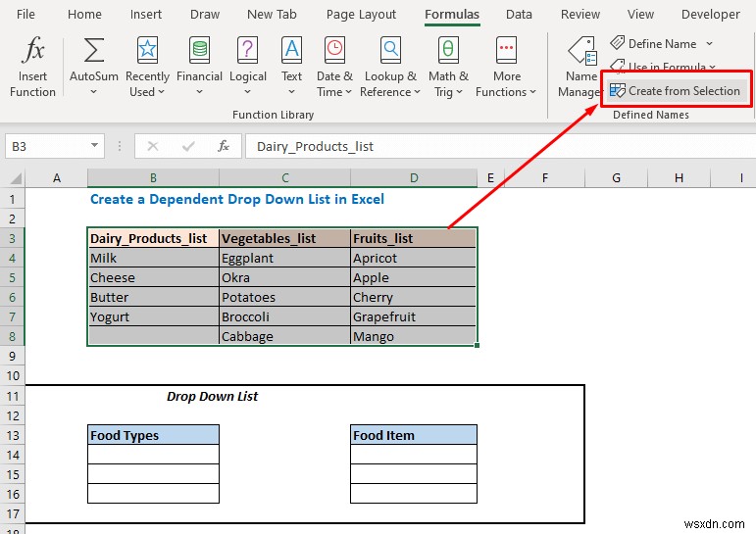Open the Recently Used functions icon
This screenshot has width=756, height=534.
click(x=147, y=51)
